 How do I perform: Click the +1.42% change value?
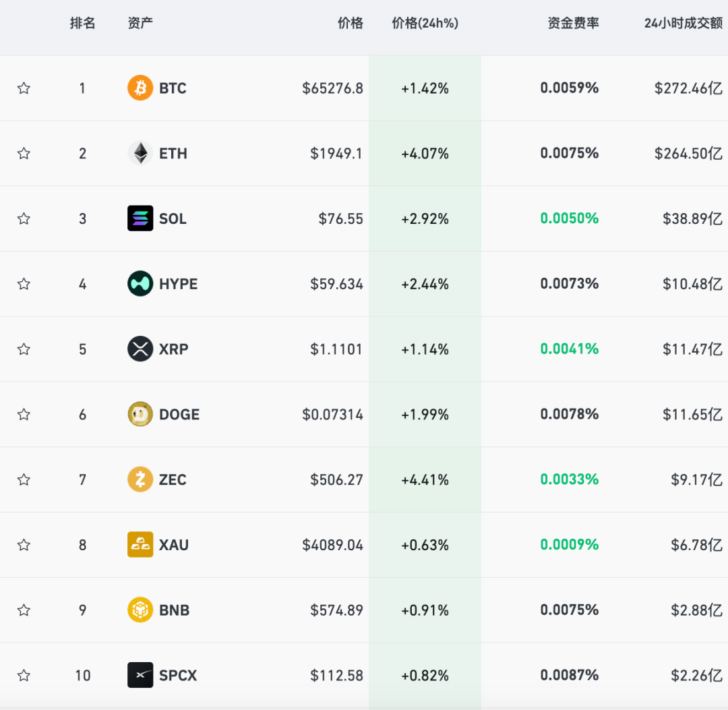coord(425,88)
